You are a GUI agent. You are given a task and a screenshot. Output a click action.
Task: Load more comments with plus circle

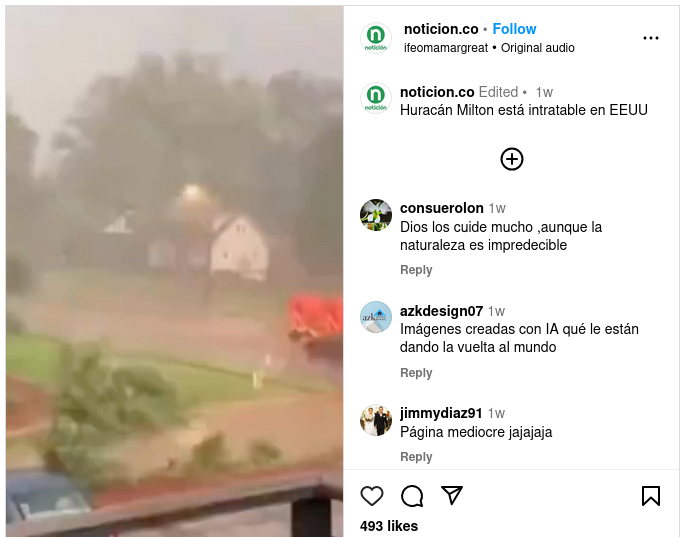512,159
